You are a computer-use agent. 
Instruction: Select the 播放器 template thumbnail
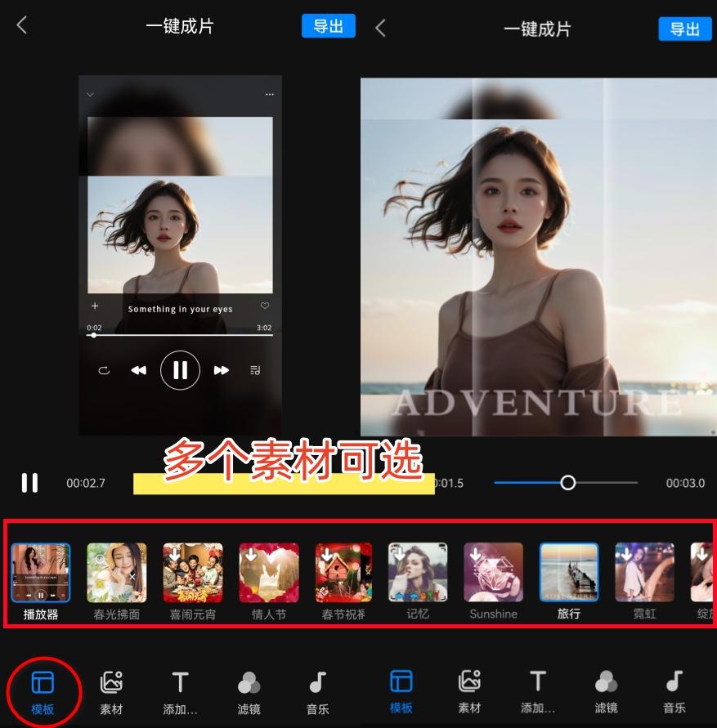point(40,573)
